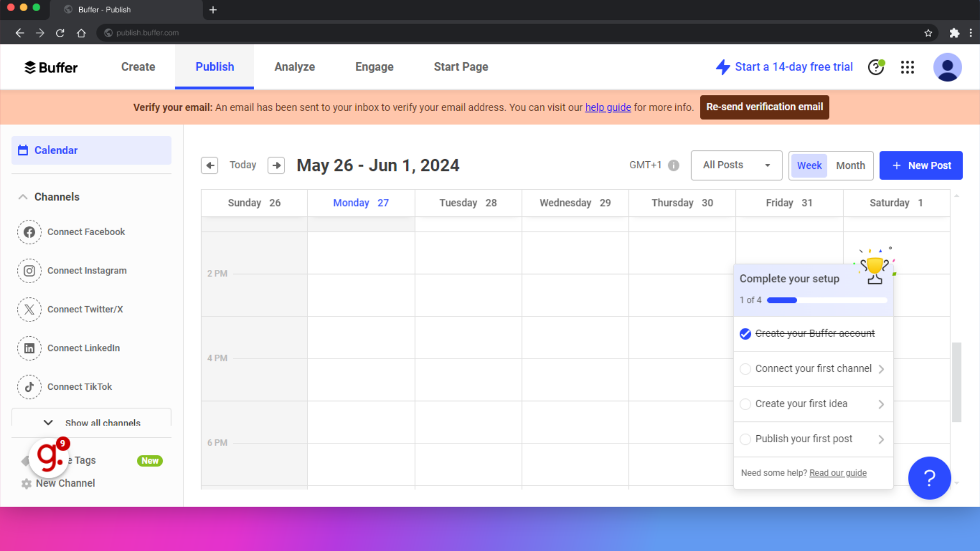Switch calendar to Month view

coord(850,165)
